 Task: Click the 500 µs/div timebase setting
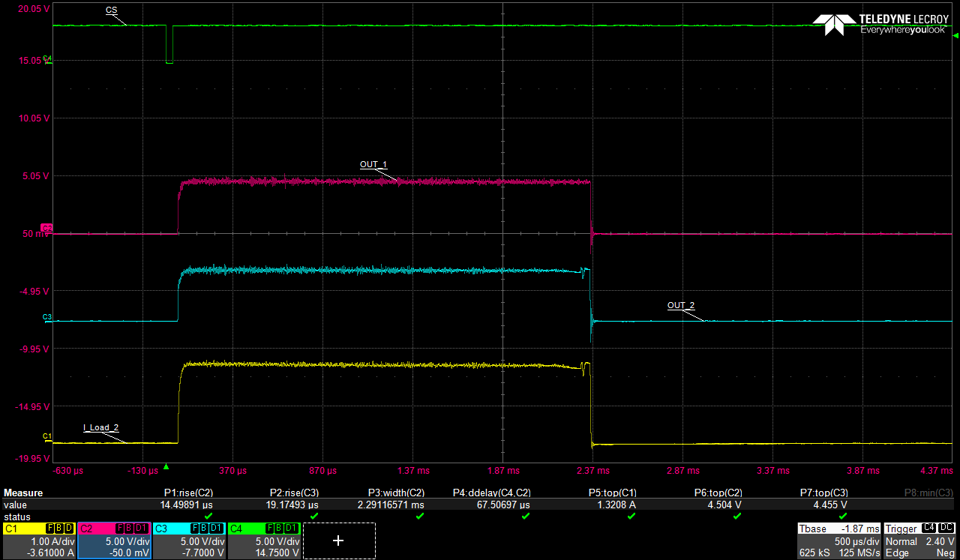coord(857,541)
